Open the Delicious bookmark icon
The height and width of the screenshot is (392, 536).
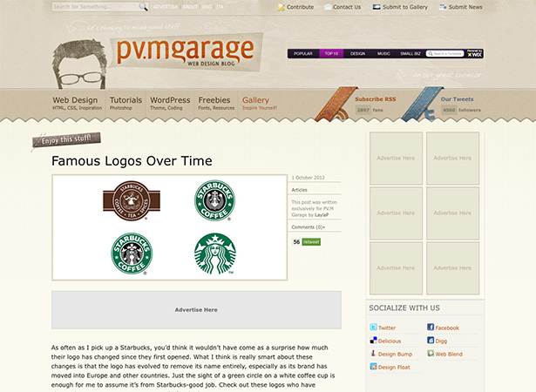click(373, 341)
